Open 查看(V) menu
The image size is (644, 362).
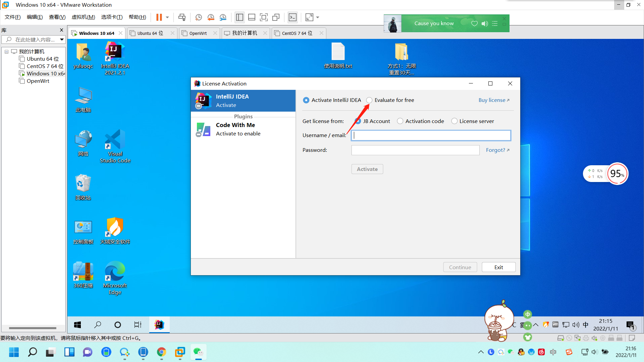point(57,17)
